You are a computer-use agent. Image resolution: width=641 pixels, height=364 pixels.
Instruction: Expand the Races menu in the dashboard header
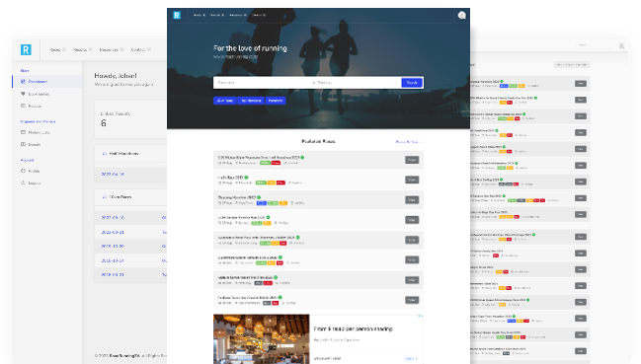(x=57, y=49)
